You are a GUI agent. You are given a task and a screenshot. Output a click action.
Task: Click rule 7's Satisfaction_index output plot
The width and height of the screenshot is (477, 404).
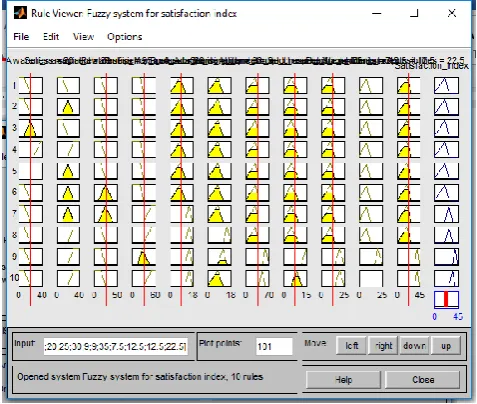click(446, 214)
